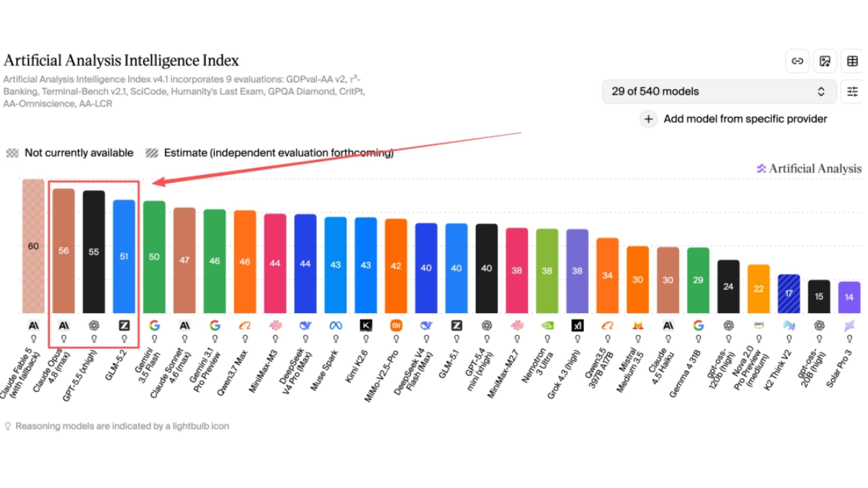This screenshot has width=868, height=488.
Task: Click the NVIDIA logo under Nemotron 3 Ultra
Action: pos(547,325)
